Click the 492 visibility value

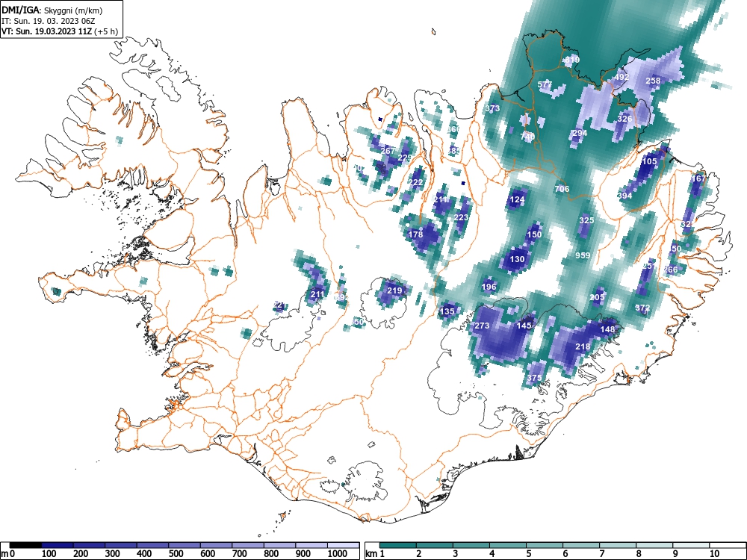(622, 77)
